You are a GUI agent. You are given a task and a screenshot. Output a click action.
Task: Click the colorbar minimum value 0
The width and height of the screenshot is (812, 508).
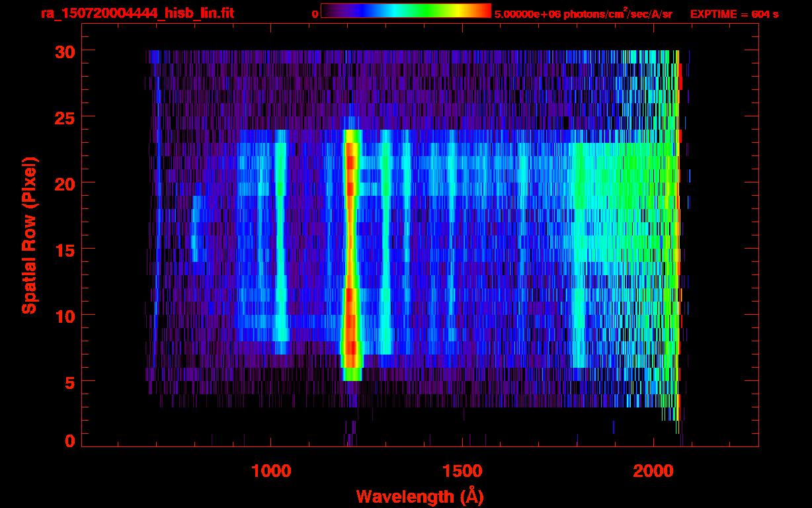tap(315, 14)
